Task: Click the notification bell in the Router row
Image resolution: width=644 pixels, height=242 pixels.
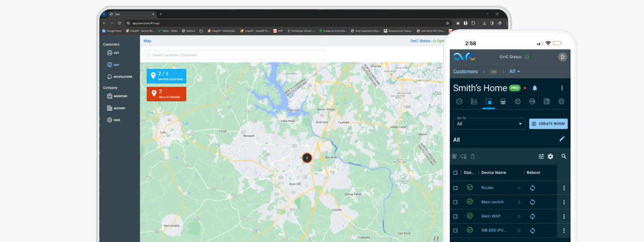Action: click(519, 188)
